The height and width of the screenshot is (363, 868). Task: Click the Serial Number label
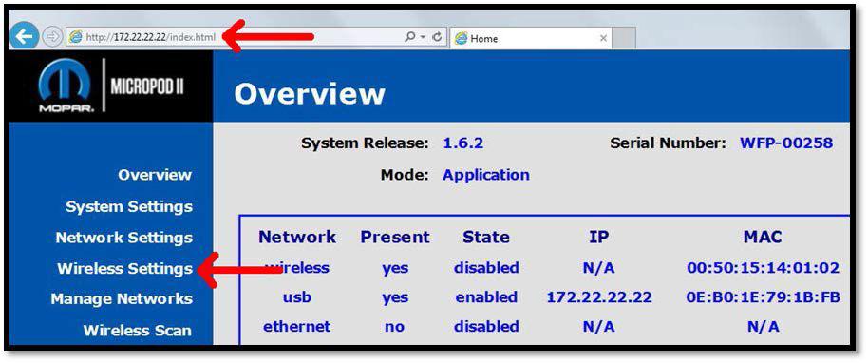coord(668,143)
